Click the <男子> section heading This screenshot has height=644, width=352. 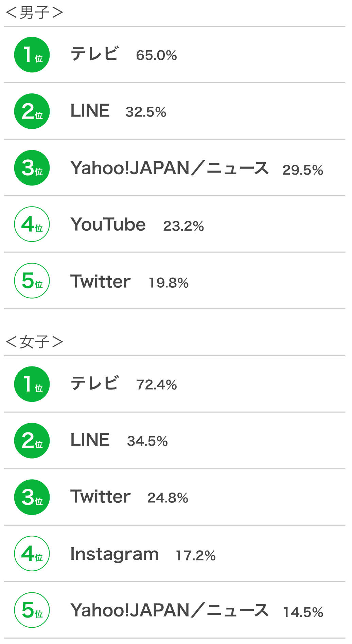pos(34,13)
